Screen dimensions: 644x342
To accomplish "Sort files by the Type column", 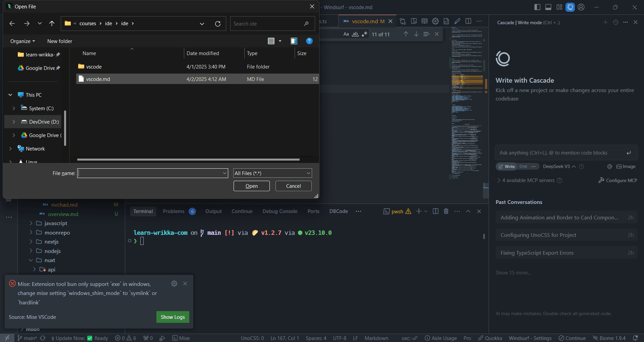I will click(x=252, y=53).
